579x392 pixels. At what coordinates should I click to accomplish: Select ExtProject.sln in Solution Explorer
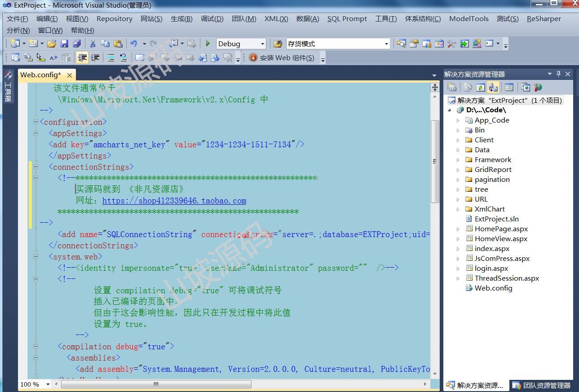(x=497, y=219)
